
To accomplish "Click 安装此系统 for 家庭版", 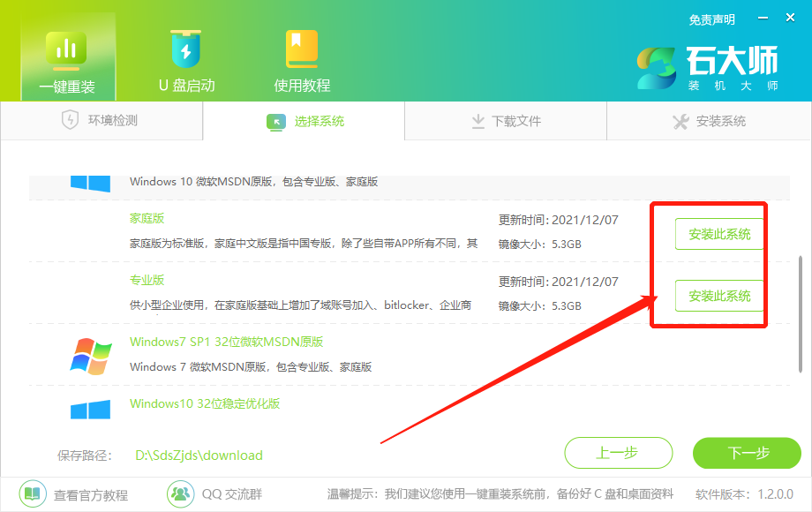I will point(718,234).
